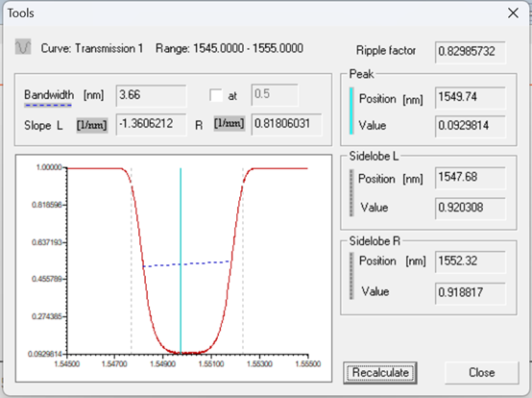The width and height of the screenshot is (532, 398).
Task: Click the blue dashed Bandwidth legend line
Action: click(x=48, y=106)
